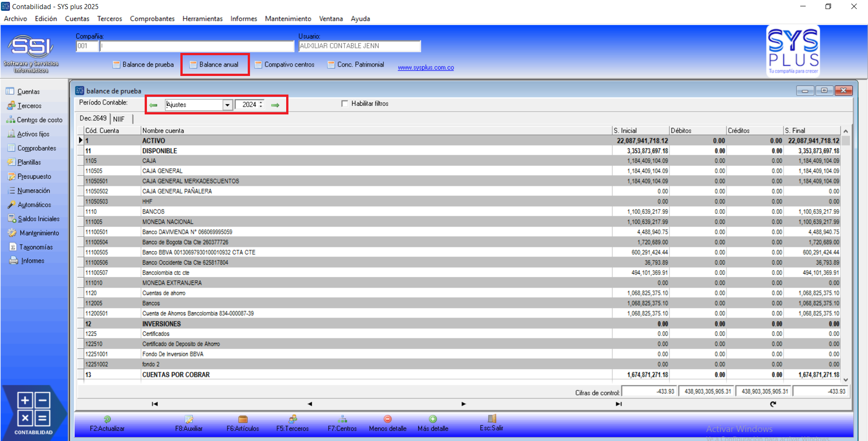868x441 pixels.
Task: Open Plantillas sidebar entry
Action: tap(24, 162)
